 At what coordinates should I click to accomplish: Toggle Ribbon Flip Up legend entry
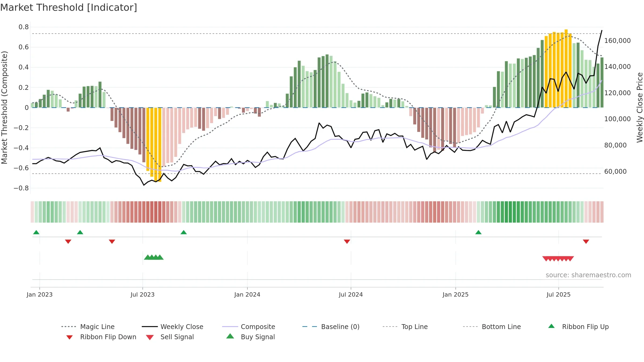click(579, 327)
